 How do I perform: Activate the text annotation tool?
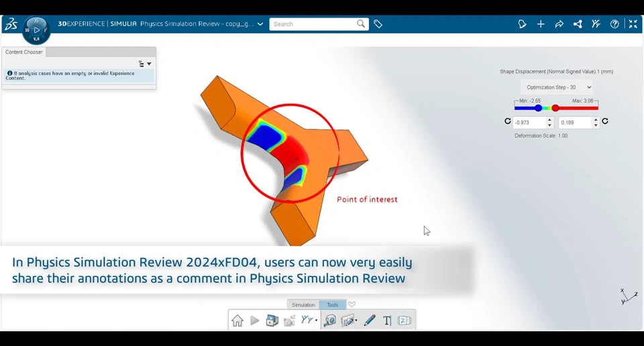coord(387,321)
